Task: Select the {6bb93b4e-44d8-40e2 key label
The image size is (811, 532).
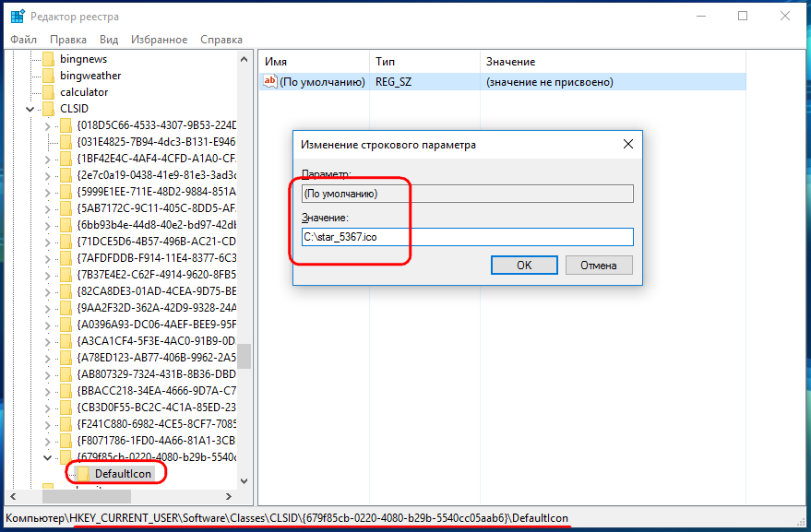Action: (156, 224)
